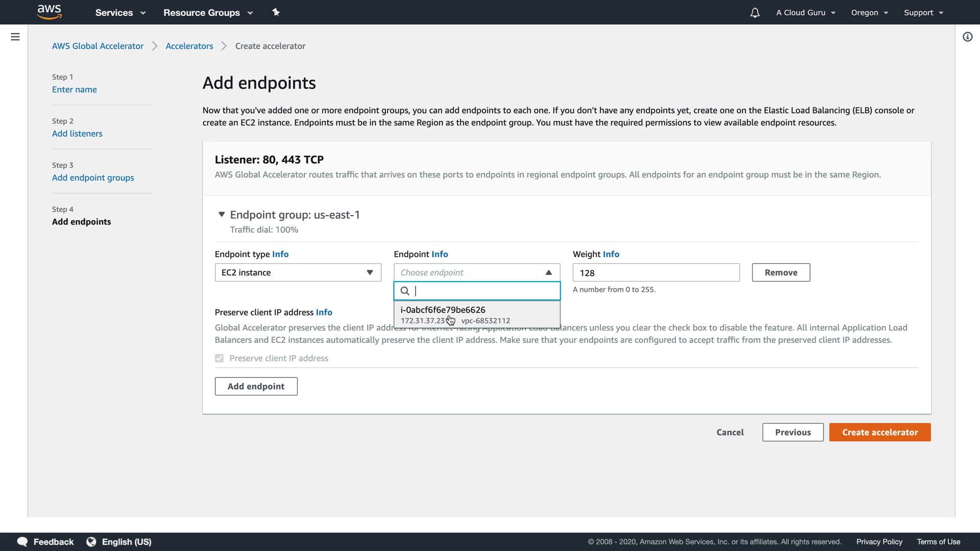
Task: Open the notifications bell
Action: click(755, 13)
